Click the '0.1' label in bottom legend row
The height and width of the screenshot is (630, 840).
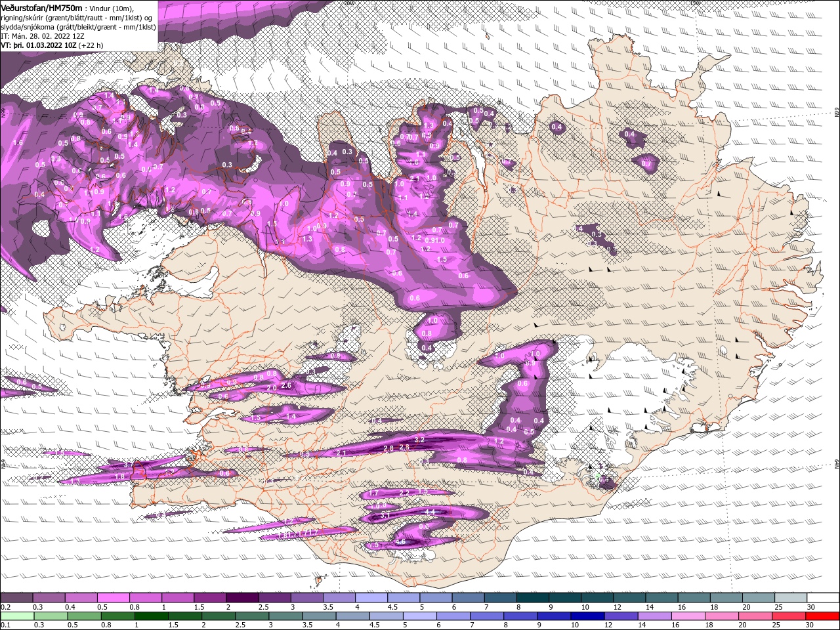(x=5, y=625)
